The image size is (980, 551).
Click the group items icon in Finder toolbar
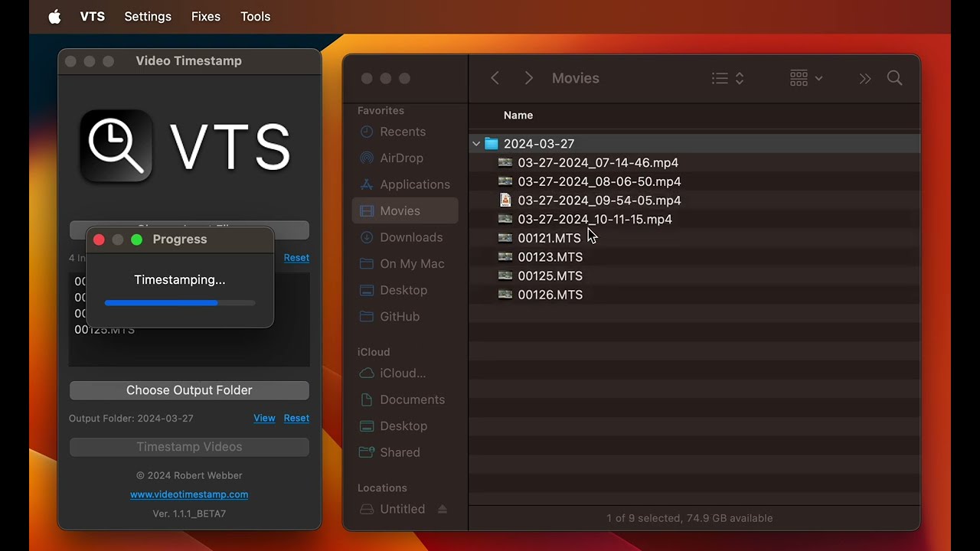pyautogui.click(x=799, y=77)
